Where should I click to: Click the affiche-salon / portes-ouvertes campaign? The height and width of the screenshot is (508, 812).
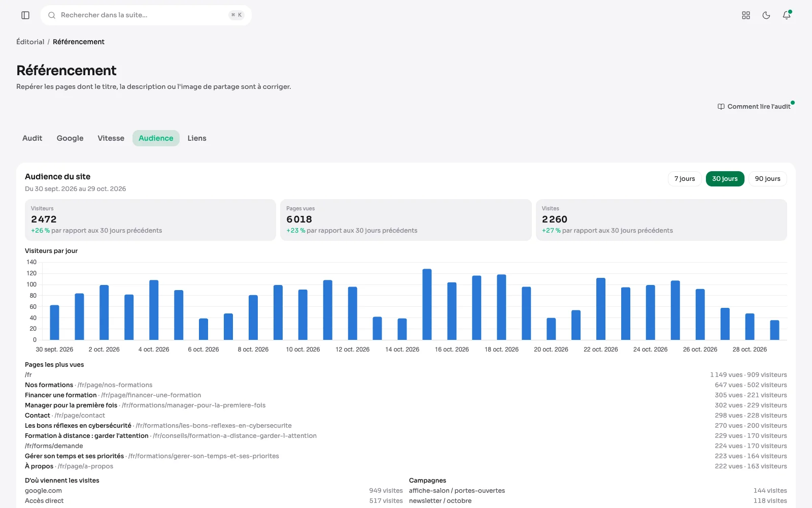(598, 491)
